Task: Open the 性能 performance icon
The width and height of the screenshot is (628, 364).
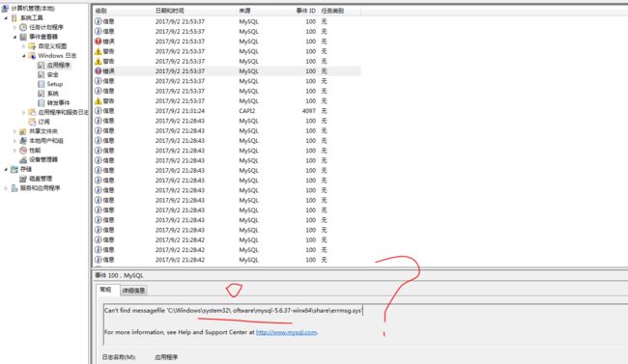Action: pyautogui.click(x=23, y=151)
